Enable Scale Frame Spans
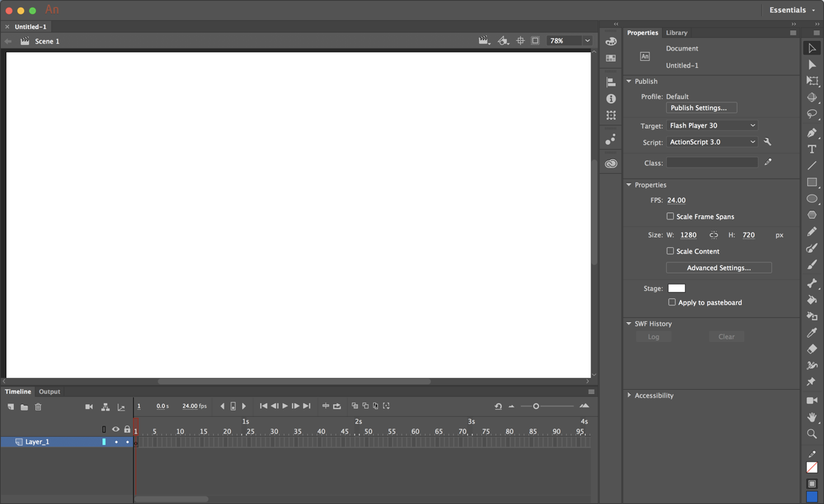824x504 pixels. [670, 216]
